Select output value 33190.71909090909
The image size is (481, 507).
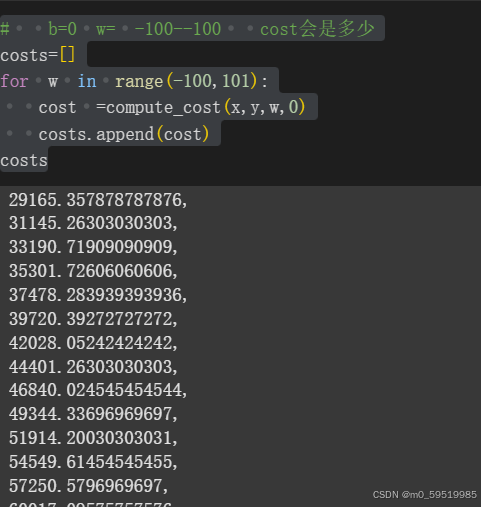tap(93, 247)
